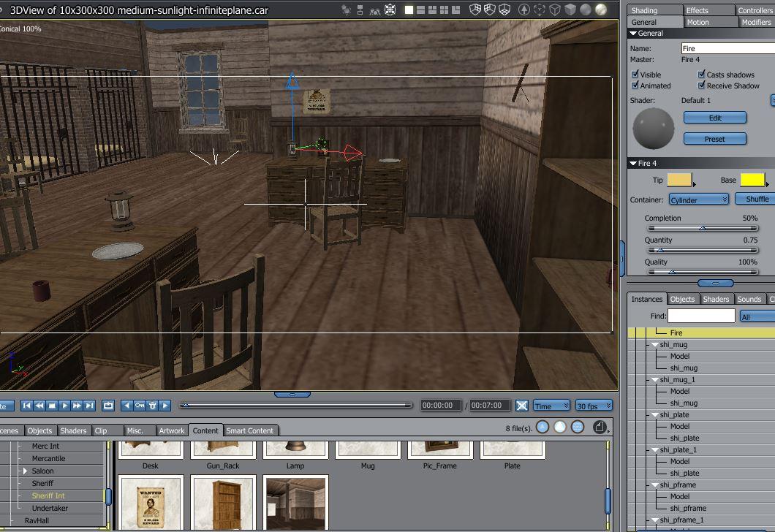This screenshot has width=775, height=532.
Task: Switch to the Sounds tab
Action: (x=749, y=299)
